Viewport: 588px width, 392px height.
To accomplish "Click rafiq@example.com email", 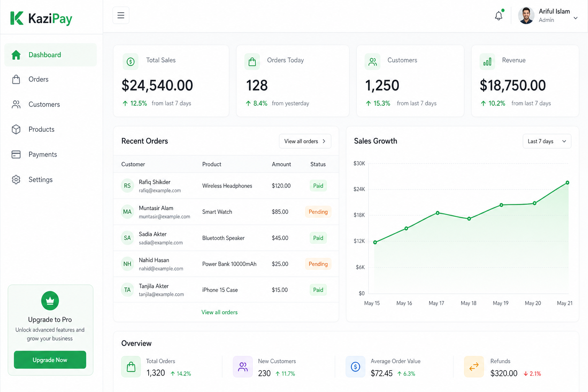I will coord(160,191).
